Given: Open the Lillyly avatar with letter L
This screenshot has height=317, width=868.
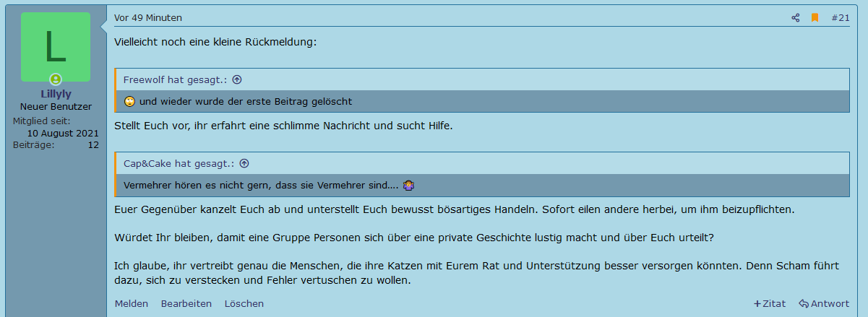Looking at the screenshot, I should [56, 47].
